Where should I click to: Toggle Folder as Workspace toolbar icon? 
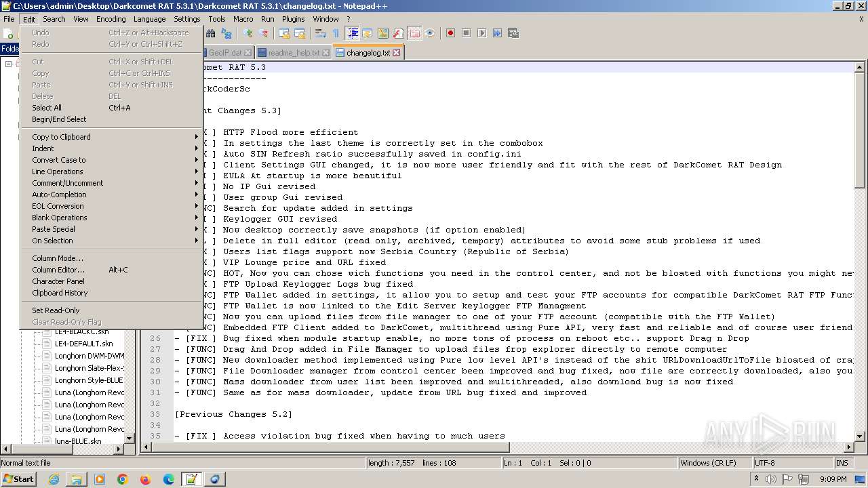point(414,33)
